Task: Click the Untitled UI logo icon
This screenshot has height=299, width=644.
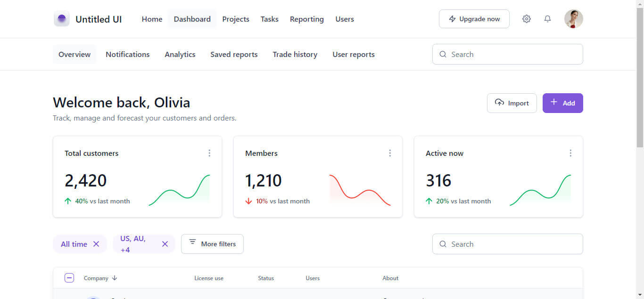Action: [62, 19]
